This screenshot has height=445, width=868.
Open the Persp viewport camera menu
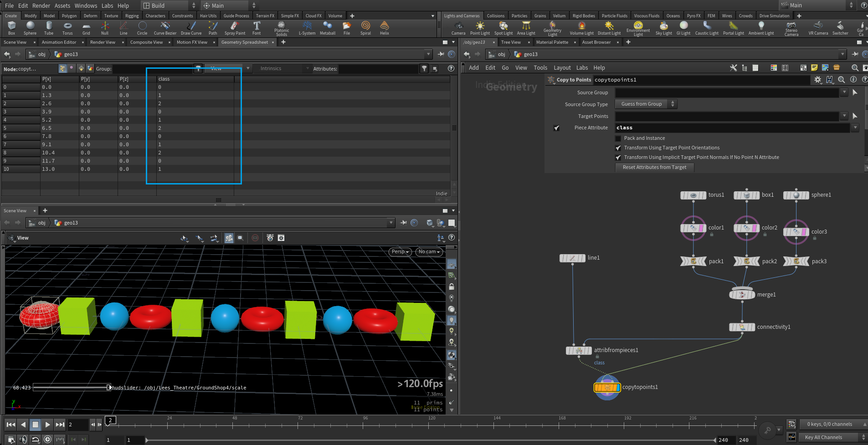click(x=400, y=252)
